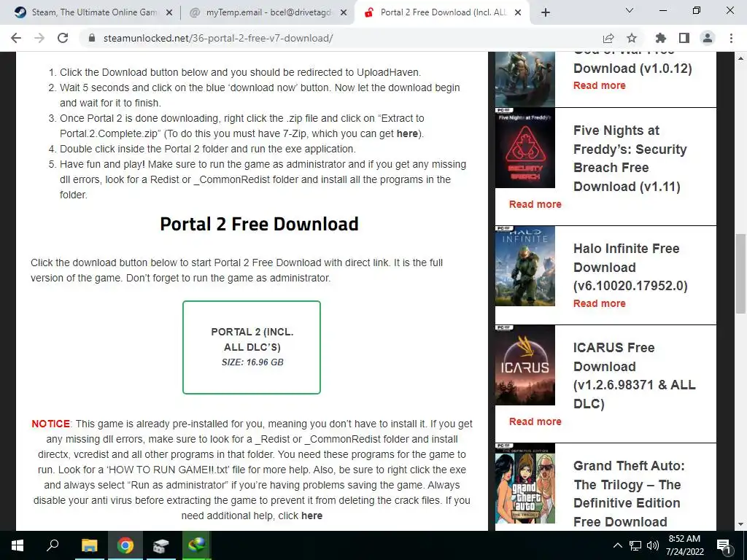Open a new browser tab
This screenshot has width=747, height=560.
546,12
